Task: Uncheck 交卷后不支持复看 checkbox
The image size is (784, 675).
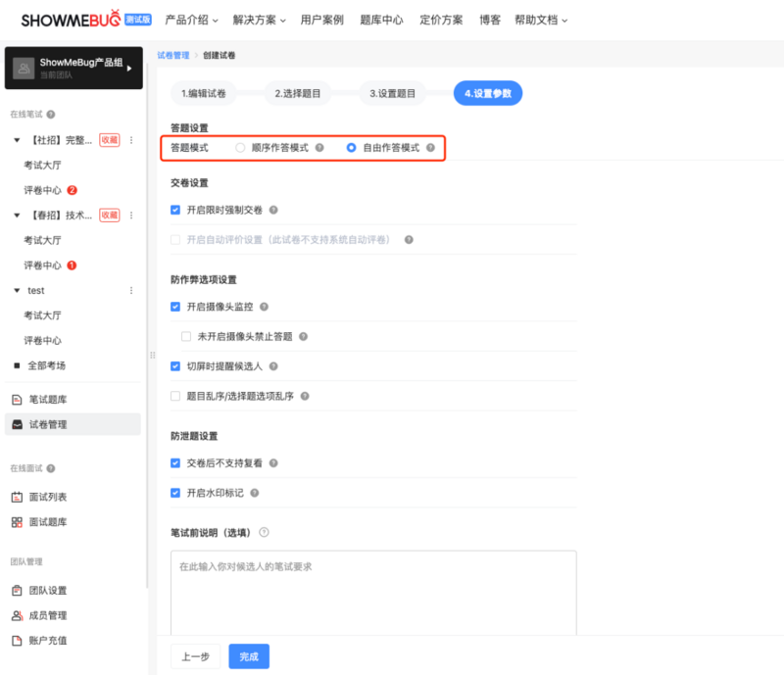Action: click(x=175, y=463)
